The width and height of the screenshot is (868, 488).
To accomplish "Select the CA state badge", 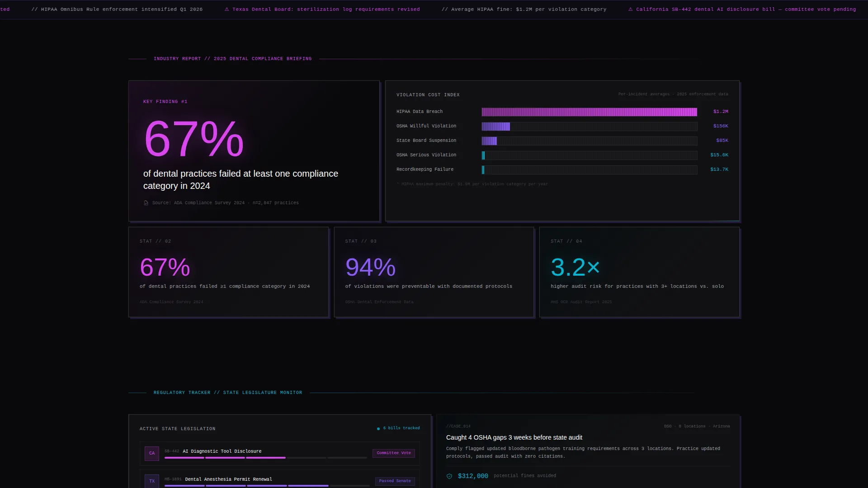I will [x=152, y=453].
